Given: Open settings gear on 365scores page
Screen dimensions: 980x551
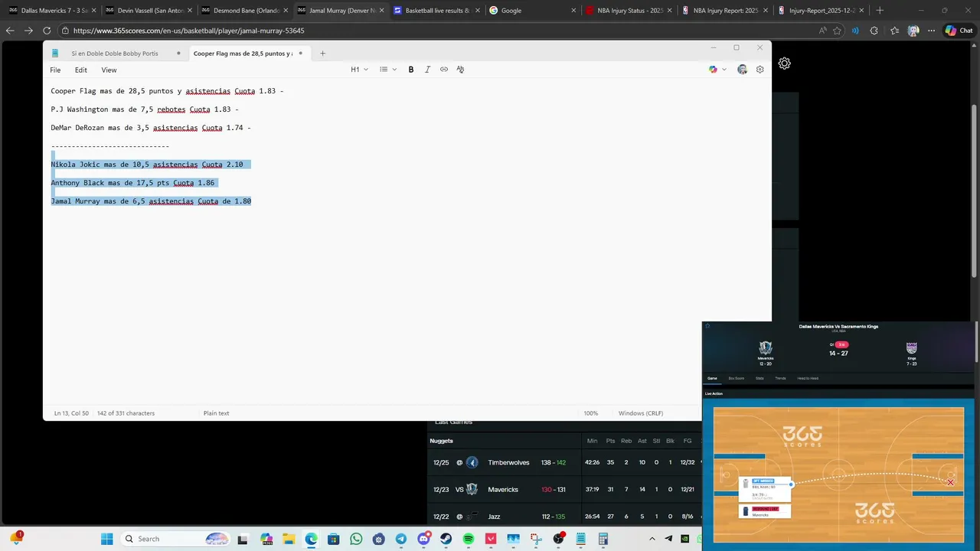Looking at the screenshot, I should coord(784,64).
